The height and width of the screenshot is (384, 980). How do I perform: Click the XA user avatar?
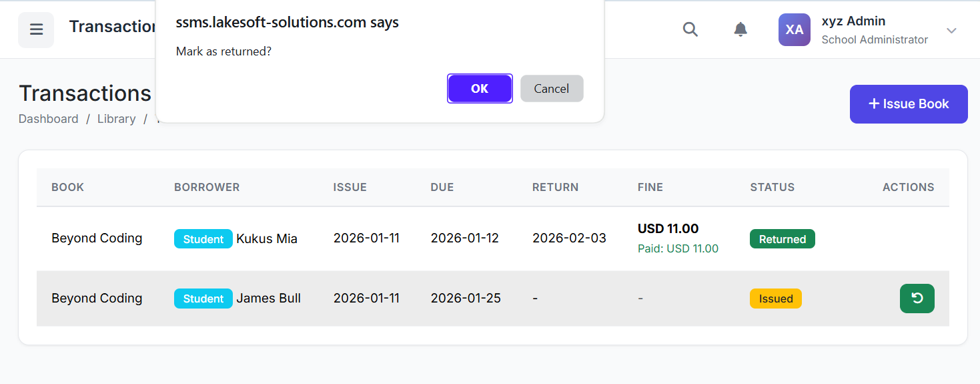pos(794,30)
